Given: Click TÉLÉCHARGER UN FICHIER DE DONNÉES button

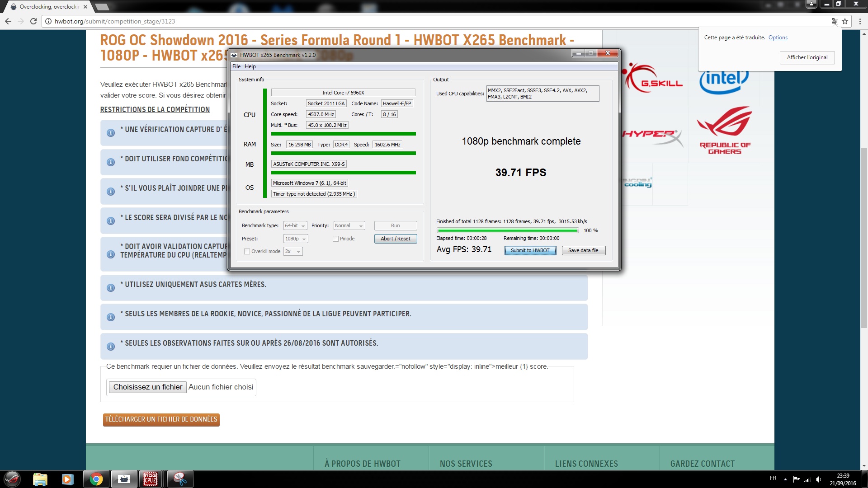Looking at the screenshot, I should 161,419.
